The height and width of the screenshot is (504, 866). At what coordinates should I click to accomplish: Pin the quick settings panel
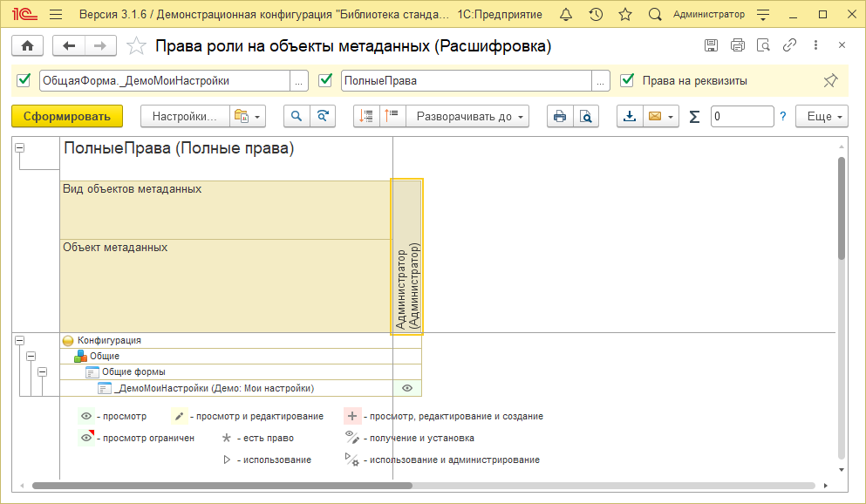830,80
